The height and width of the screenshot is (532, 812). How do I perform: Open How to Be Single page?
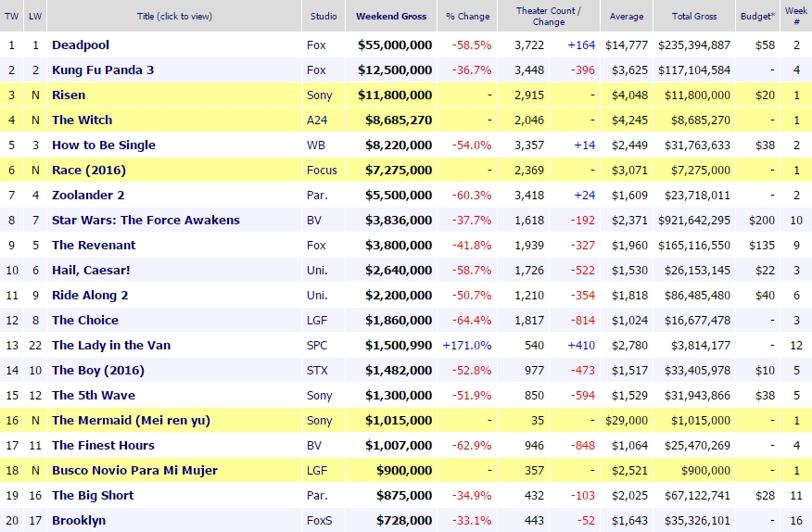104,145
